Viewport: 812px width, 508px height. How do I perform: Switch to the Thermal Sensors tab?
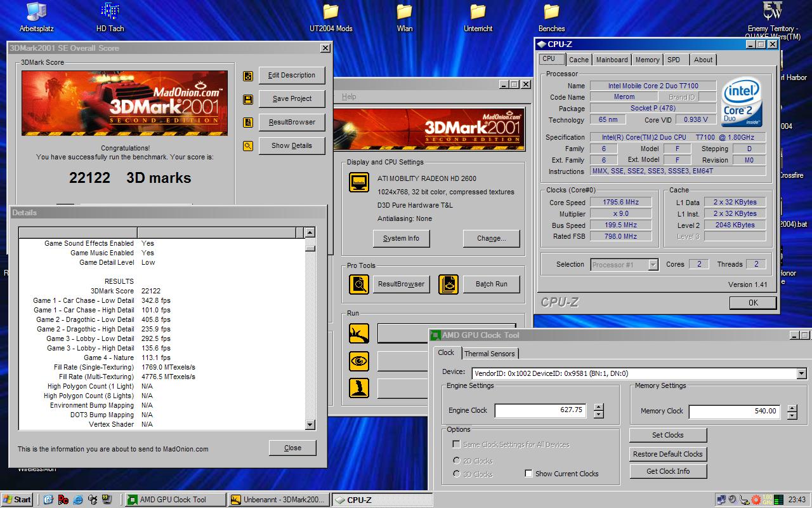click(x=490, y=354)
